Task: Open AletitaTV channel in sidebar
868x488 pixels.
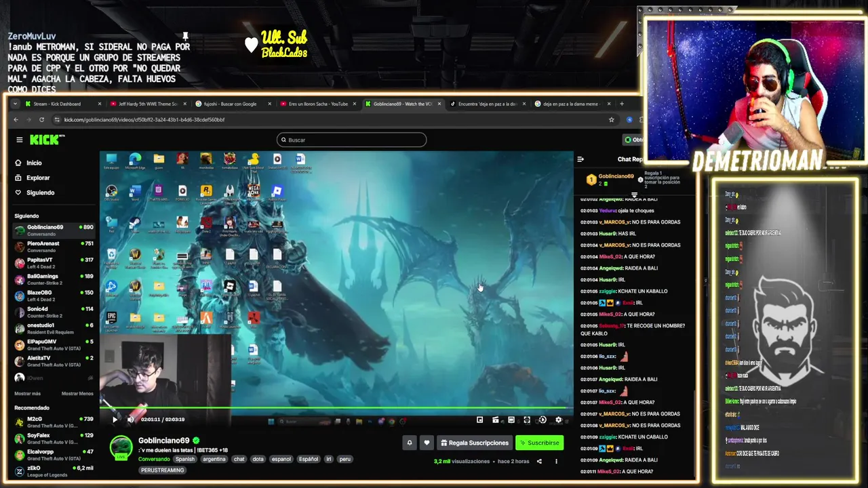Action: coord(54,361)
